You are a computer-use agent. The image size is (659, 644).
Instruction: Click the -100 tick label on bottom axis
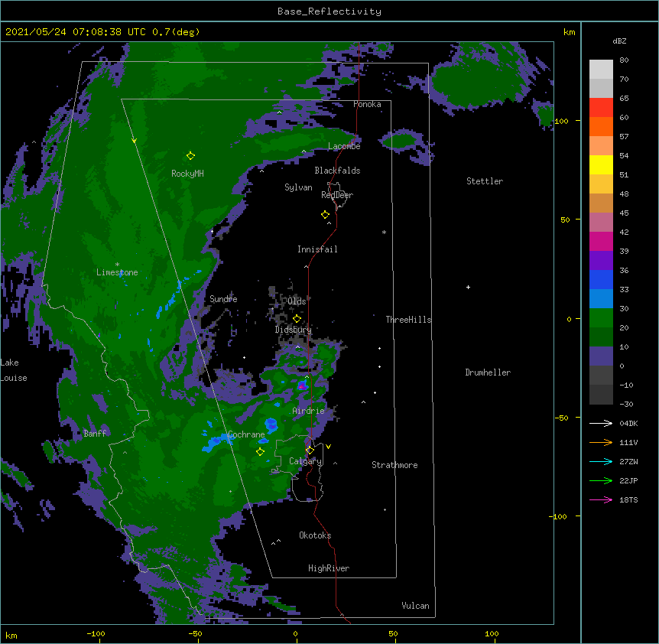pos(96,633)
